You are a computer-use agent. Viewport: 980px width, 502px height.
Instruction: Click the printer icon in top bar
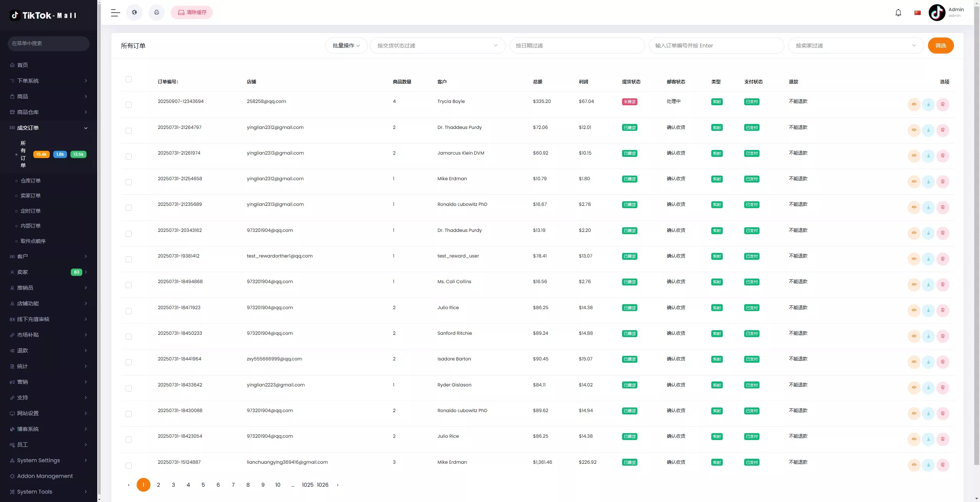(157, 13)
